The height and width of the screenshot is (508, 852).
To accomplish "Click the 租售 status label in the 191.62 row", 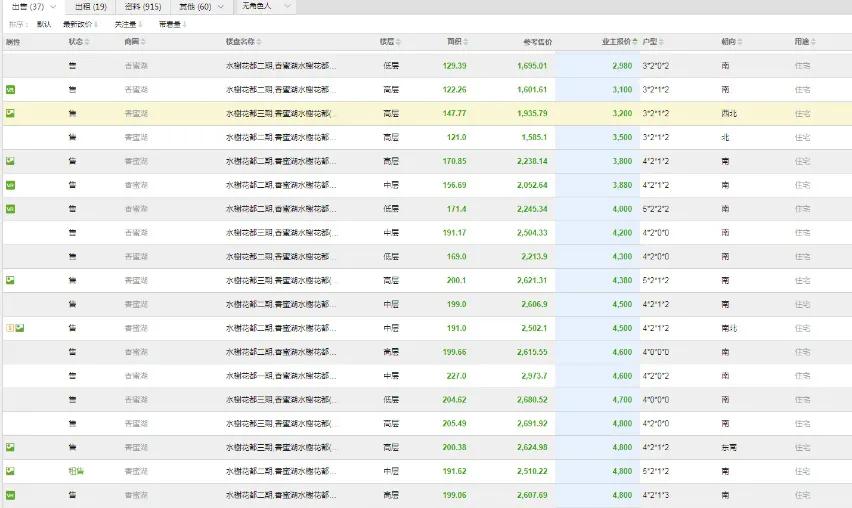I will pos(76,471).
